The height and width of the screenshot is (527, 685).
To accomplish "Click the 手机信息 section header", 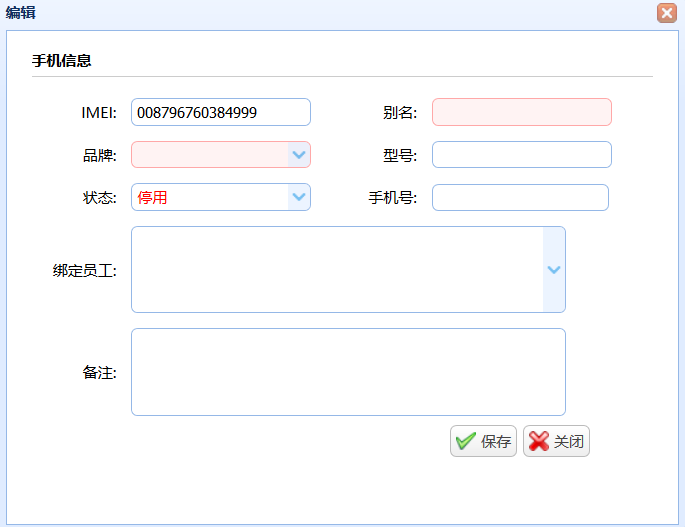I will click(62, 60).
